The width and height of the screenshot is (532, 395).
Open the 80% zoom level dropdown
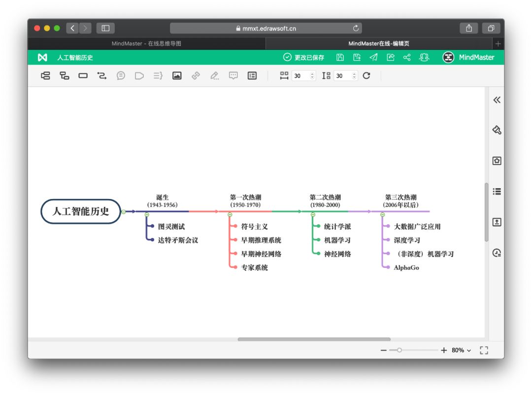click(x=461, y=350)
